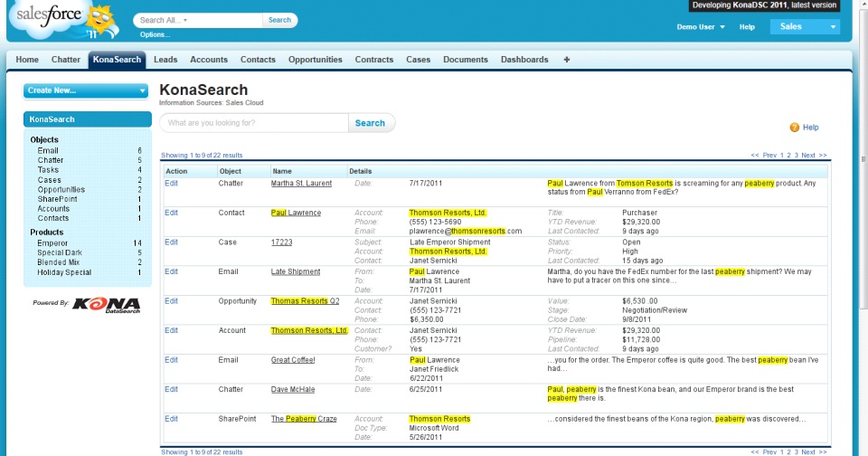
Task: Select the KonaSearch tab
Action: 117,60
